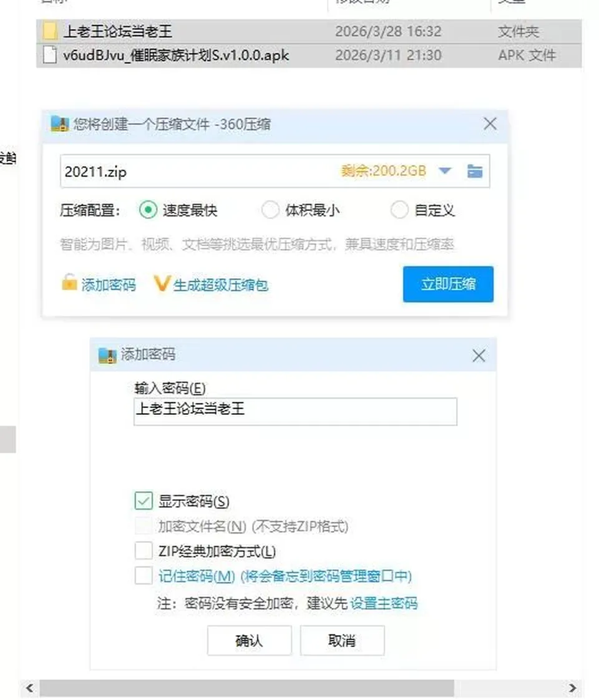Image resolution: width=599 pixels, height=700 pixels.
Task: Close the 添加密码 dialog
Action: pyautogui.click(x=479, y=356)
